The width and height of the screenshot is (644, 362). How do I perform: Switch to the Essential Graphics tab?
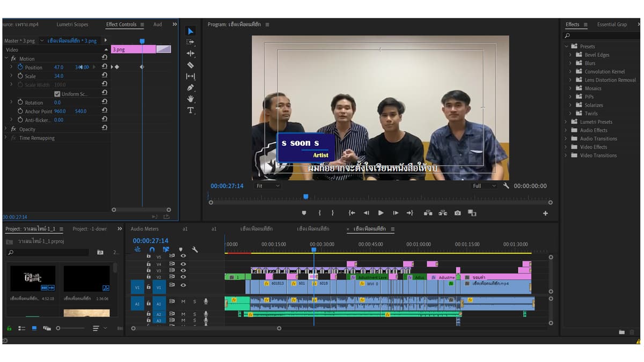tap(612, 24)
